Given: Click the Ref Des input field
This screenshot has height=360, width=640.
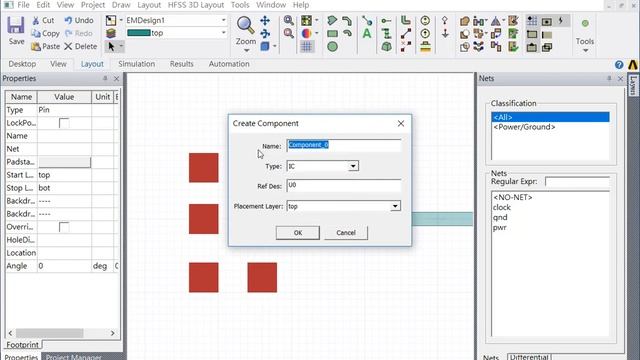Looking at the screenshot, I should [x=344, y=185].
